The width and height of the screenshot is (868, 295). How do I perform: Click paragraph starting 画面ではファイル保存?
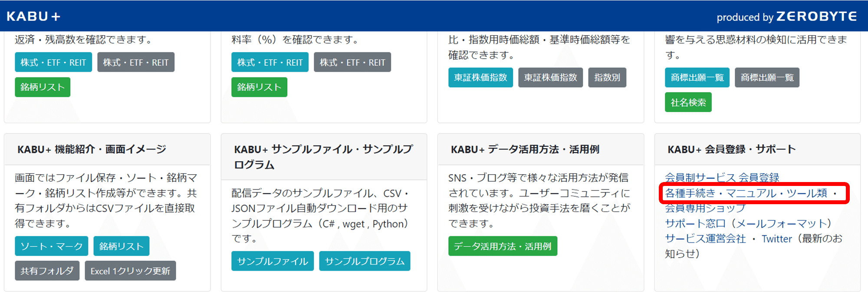[x=106, y=200]
